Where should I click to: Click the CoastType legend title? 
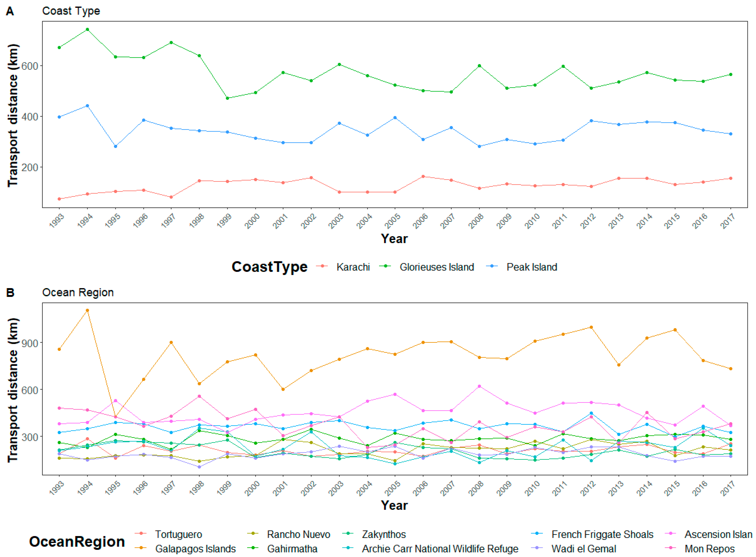(269, 267)
